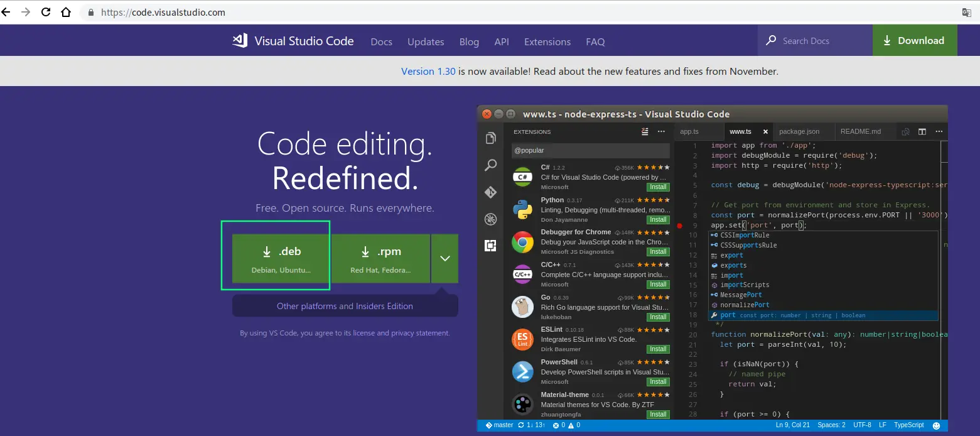Install the Debugger for Chrome extension
The width and height of the screenshot is (980, 436).
658,252
